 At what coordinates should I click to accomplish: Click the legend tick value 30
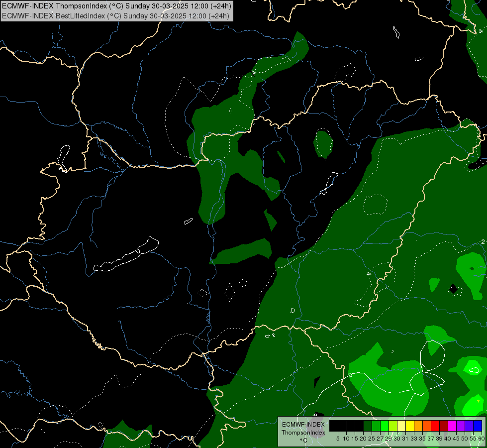click(x=397, y=439)
